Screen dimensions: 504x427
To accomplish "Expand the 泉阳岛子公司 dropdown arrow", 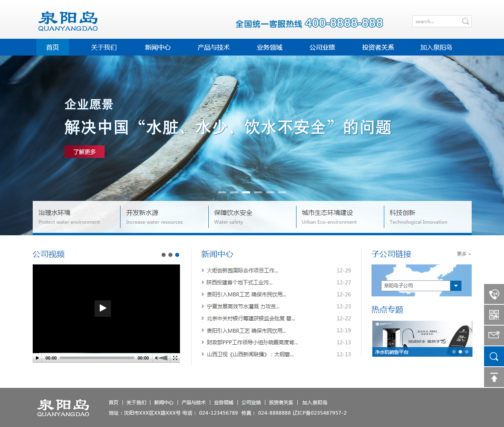I will 456,286.
